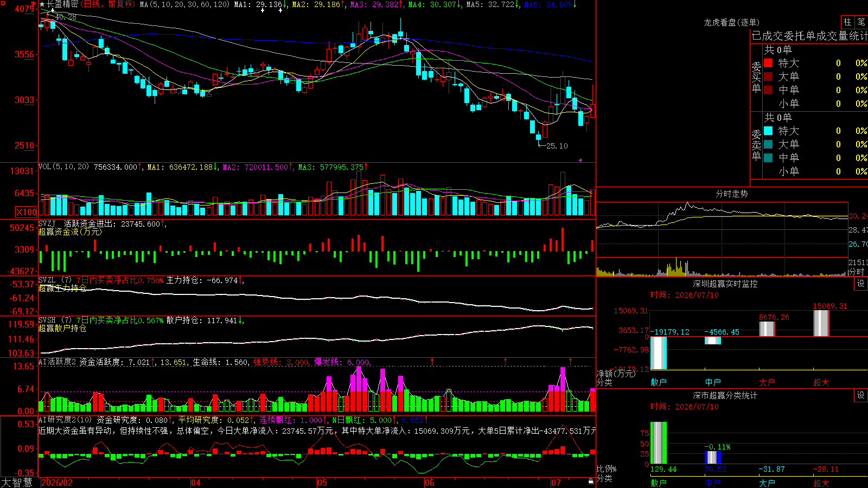The height and width of the screenshot is (488, 868).
Task: Open 设 settings for 深圳超赢实时监控
Action: point(861,284)
